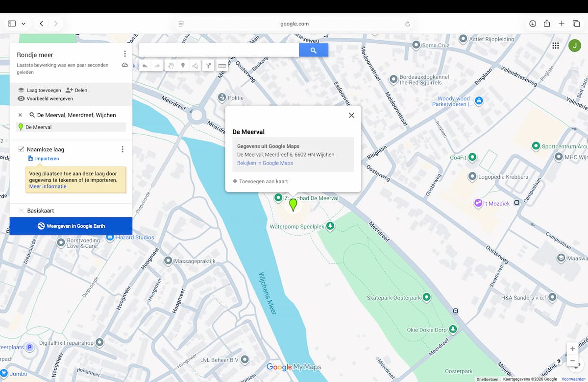Select the add directions tool
588x382 pixels.
[208, 65]
